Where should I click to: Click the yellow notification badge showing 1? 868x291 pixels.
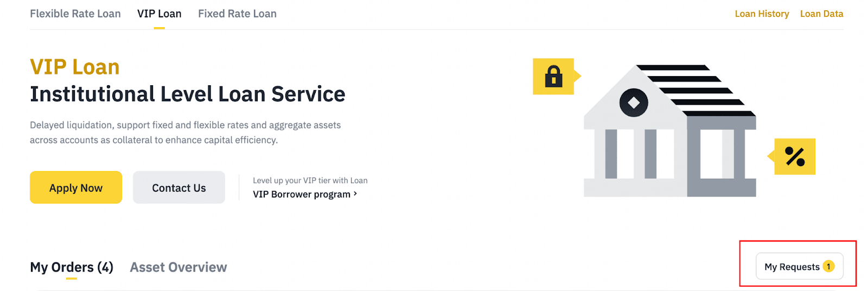tap(828, 266)
